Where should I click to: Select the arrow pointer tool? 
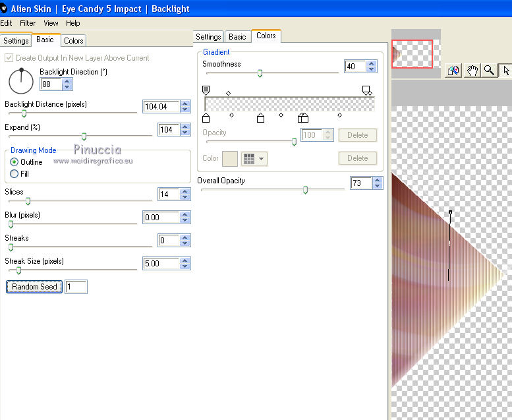[506, 71]
